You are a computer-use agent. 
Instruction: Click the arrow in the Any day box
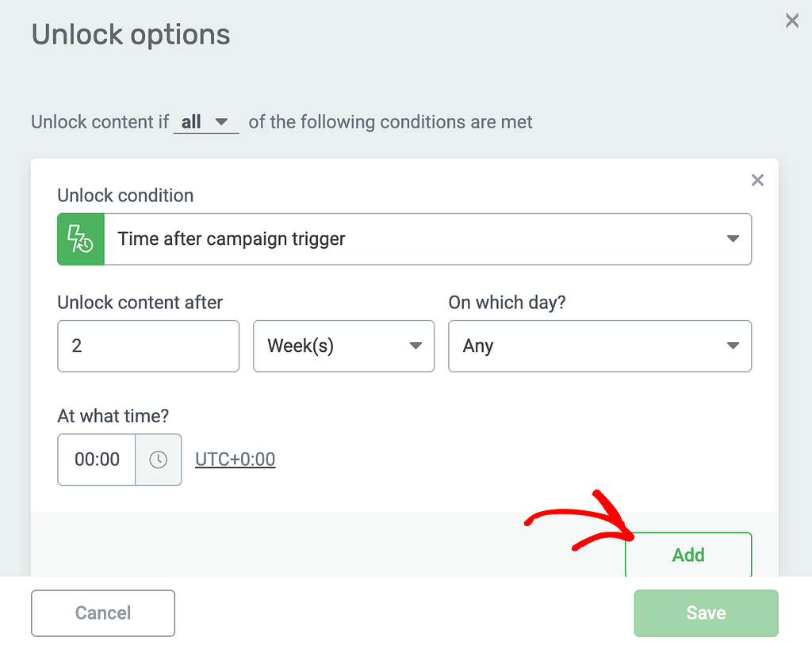732,345
